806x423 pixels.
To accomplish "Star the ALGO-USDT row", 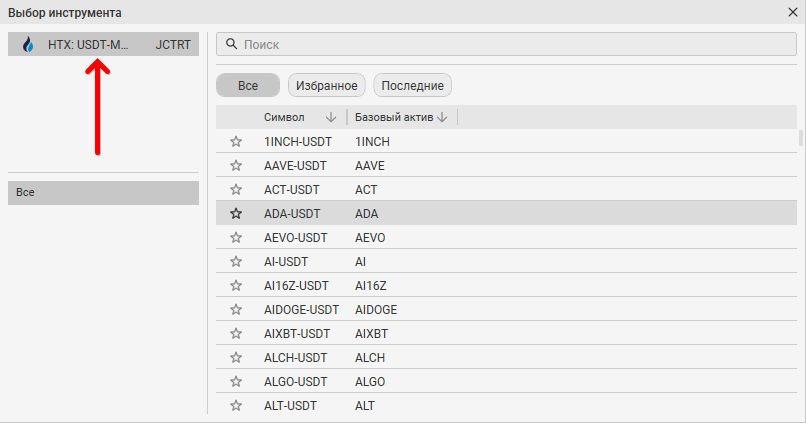I will point(236,381).
